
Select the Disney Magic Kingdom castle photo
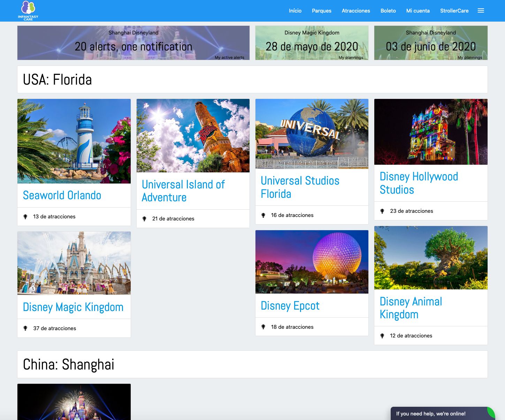click(74, 263)
